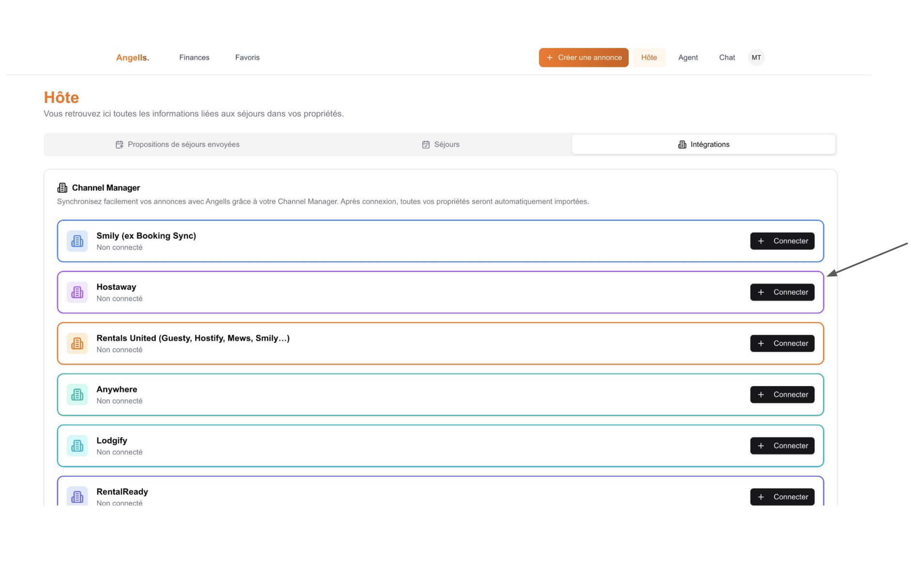The image size is (924, 572).
Task: Select the Intégrations tab
Action: 704,145
